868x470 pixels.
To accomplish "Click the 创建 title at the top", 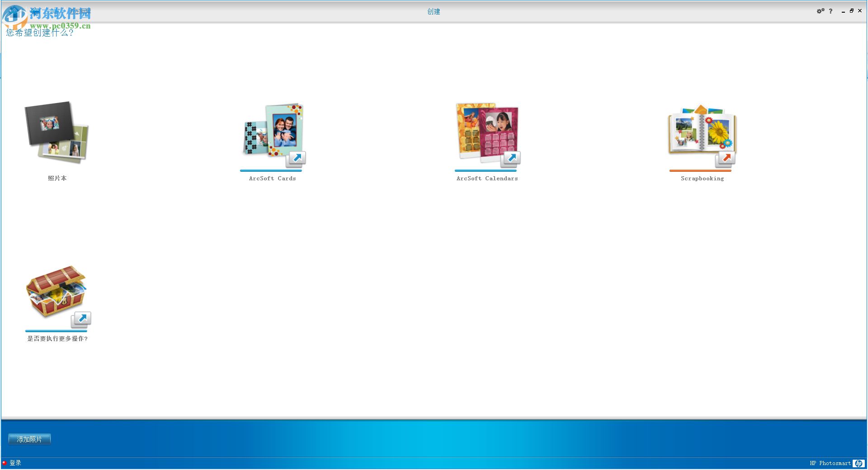I will point(434,11).
